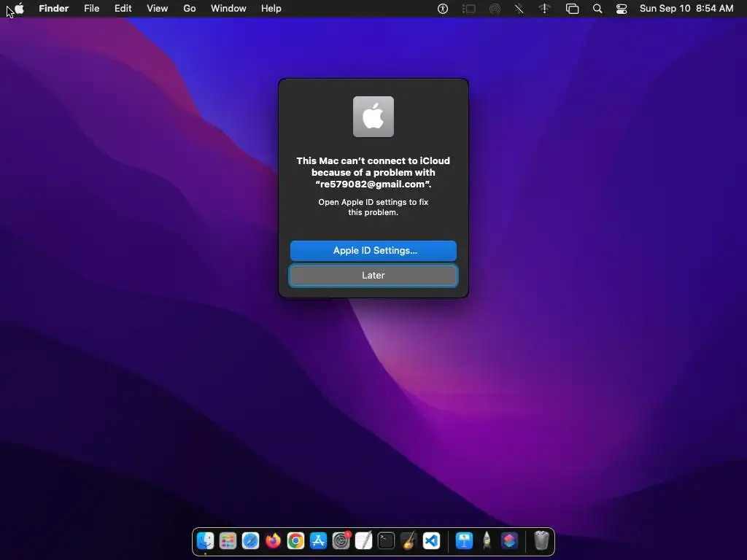Launch Visual Studio Code from the Dock
Screen dimensions: 747x560
[x=431, y=541]
